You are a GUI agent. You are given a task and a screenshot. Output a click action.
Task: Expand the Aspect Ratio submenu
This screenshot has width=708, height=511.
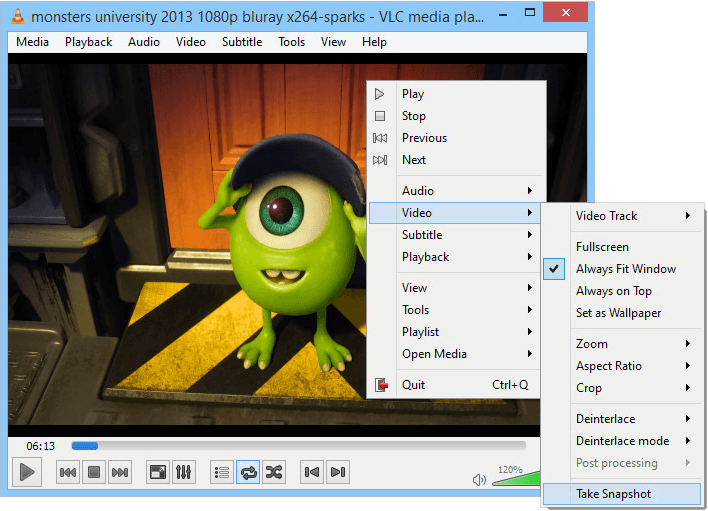tap(623, 366)
